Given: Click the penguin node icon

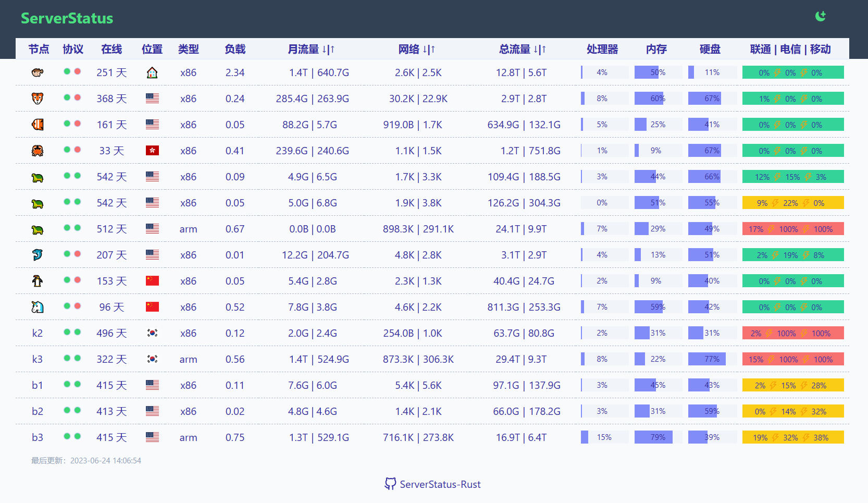Looking at the screenshot, I should (38, 281).
